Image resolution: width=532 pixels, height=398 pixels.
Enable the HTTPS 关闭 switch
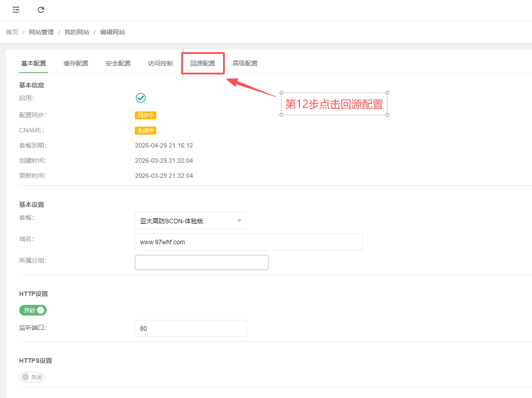tap(32, 377)
